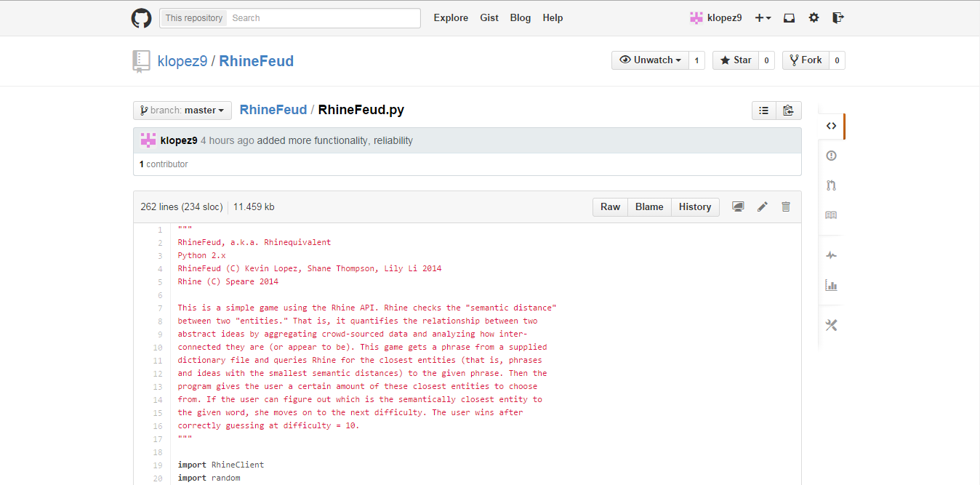
Task: Open RhineFeud breadcrumb link
Action: (x=273, y=111)
